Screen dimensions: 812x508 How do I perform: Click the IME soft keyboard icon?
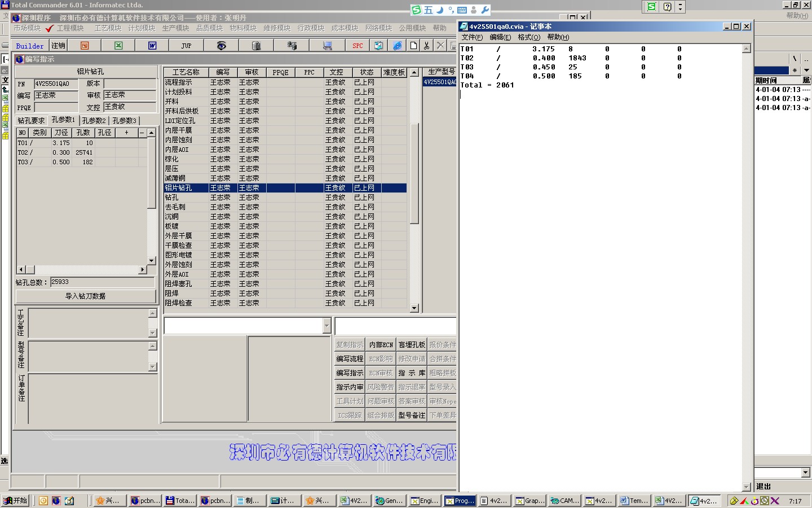(x=462, y=10)
